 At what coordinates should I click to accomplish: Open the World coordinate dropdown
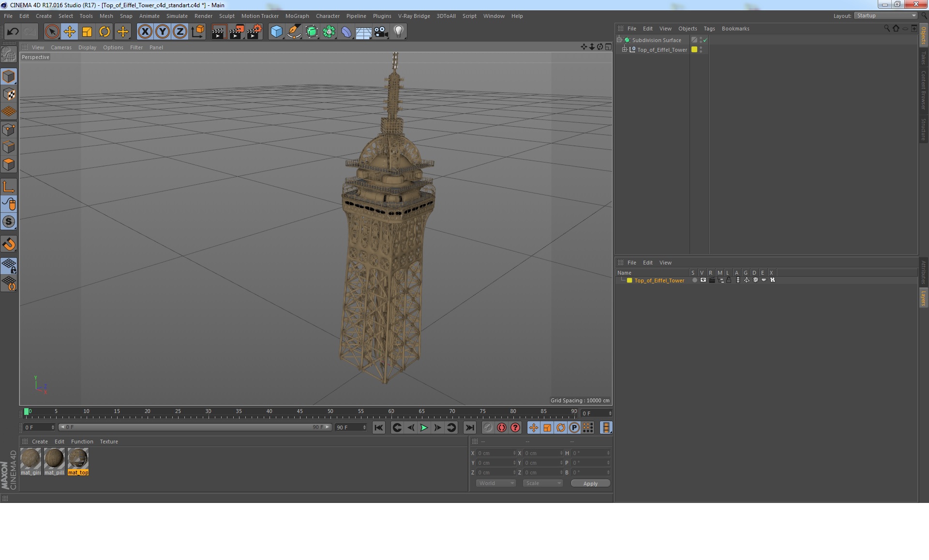(496, 483)
